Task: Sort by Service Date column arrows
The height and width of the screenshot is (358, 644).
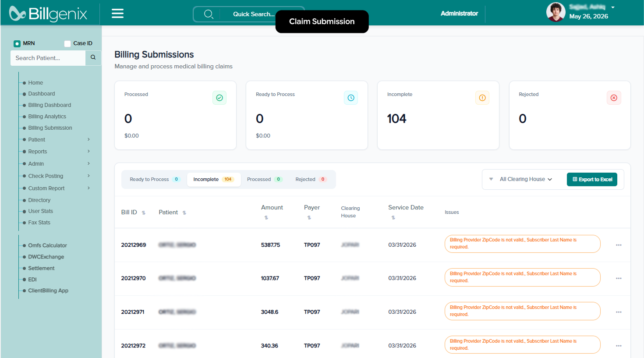Action: pos(393,218)
